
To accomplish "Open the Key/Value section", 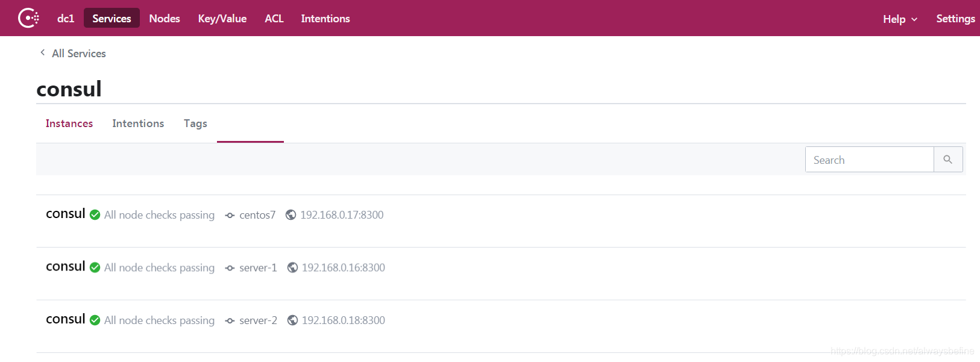I will coord(222,19).
